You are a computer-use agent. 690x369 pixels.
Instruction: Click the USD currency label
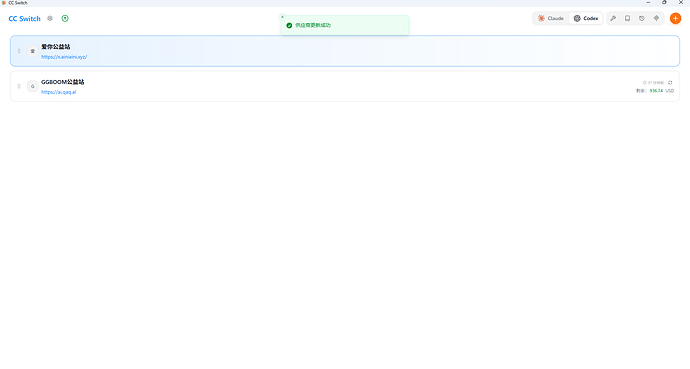669,91
